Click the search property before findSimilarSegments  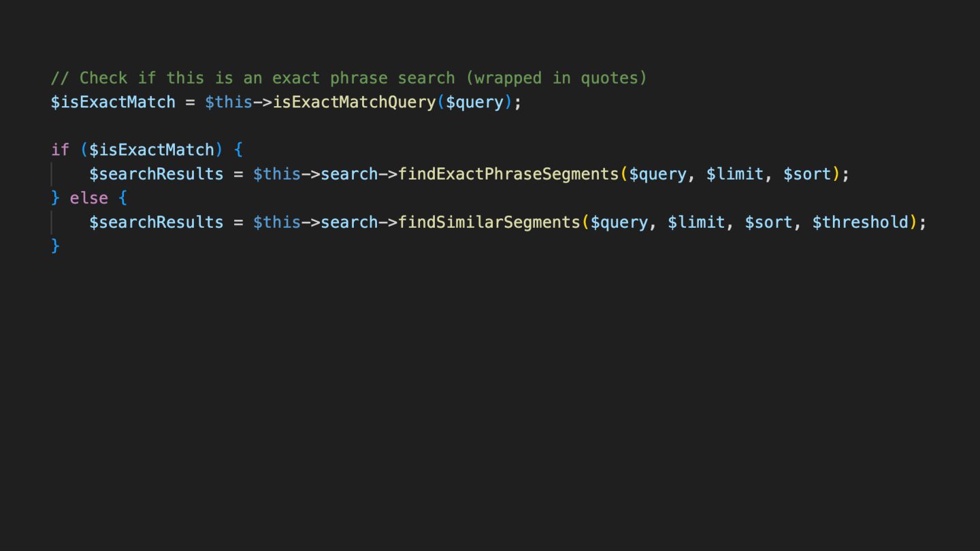[349, 222]
